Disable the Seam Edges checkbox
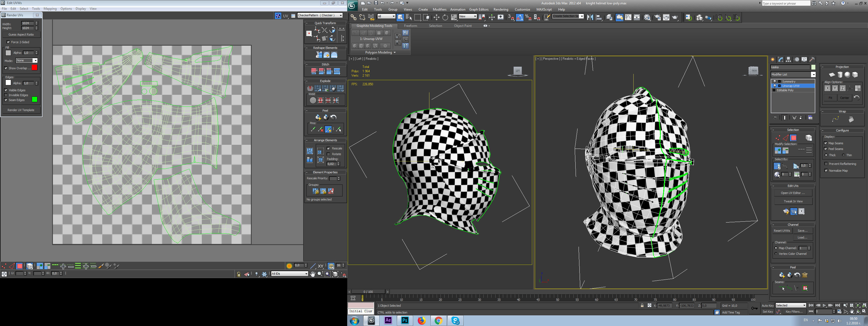 pos(6,100)
